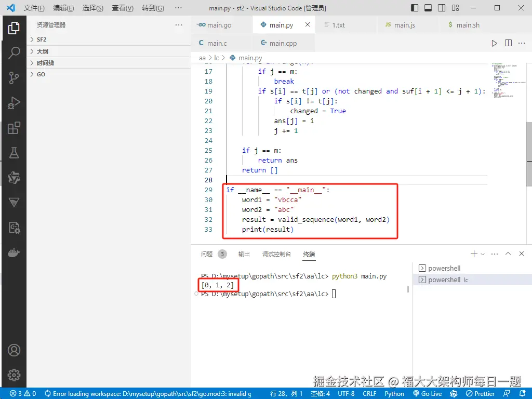Run the Python file with play button
The width and height of the screenshot is (532, 399).
pyautogui.click(x=495, y=43)
